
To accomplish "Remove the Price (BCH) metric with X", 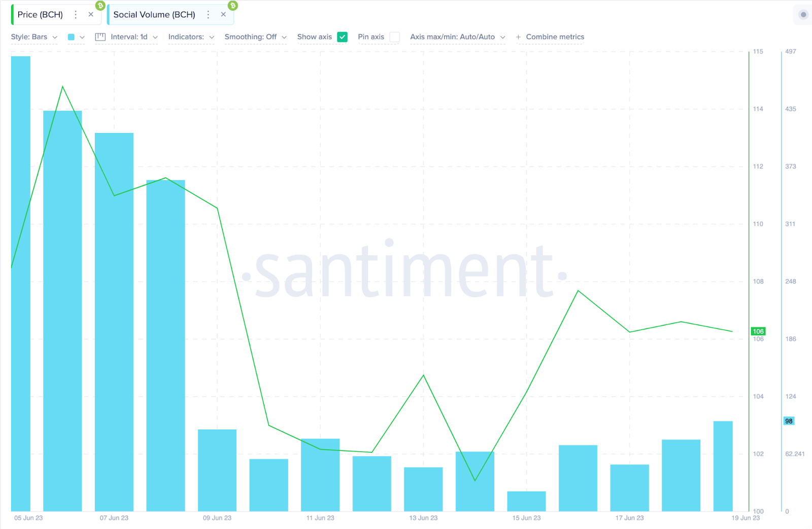I will pyautogui.click(x=91, y=15).
